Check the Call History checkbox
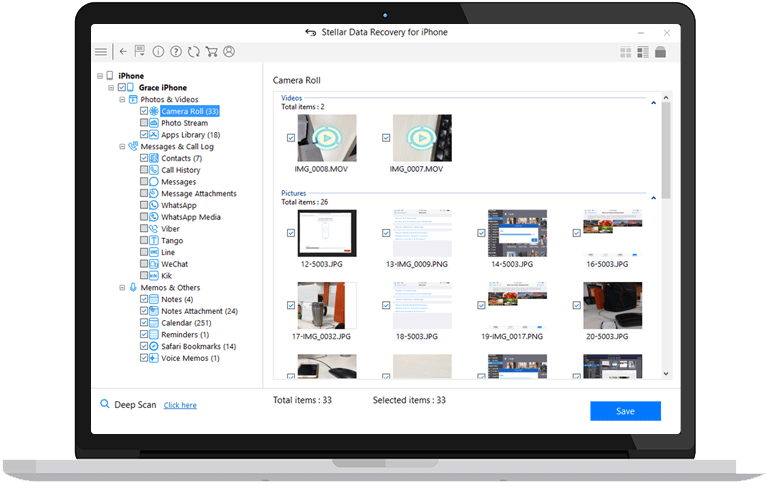772x488 pixels. tap(144, 170)
